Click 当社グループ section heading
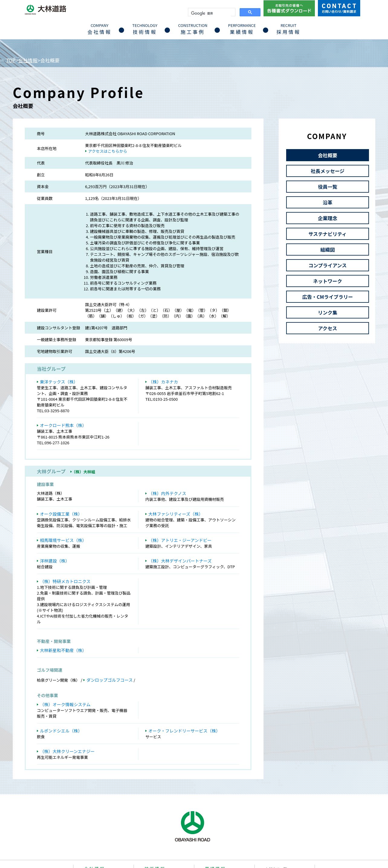 [51, 369]
